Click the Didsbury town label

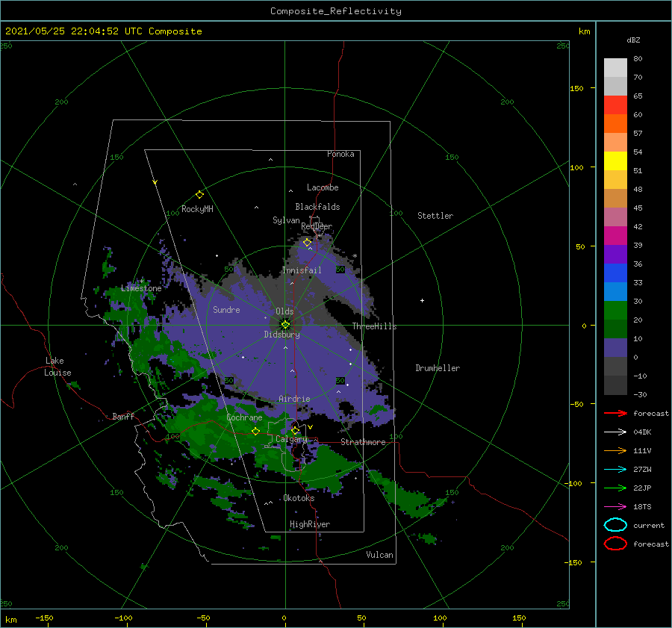pos(282,335)
